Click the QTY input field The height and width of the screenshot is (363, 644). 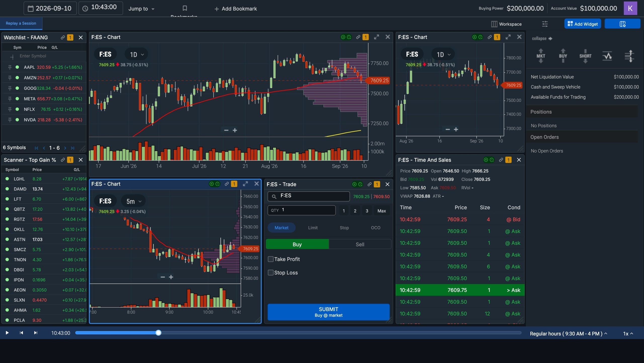(x=301, y=210)
